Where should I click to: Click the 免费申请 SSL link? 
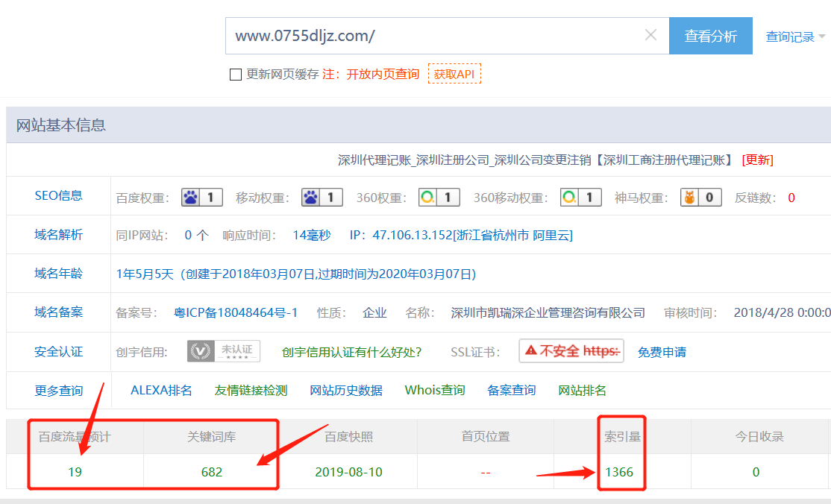662,353
